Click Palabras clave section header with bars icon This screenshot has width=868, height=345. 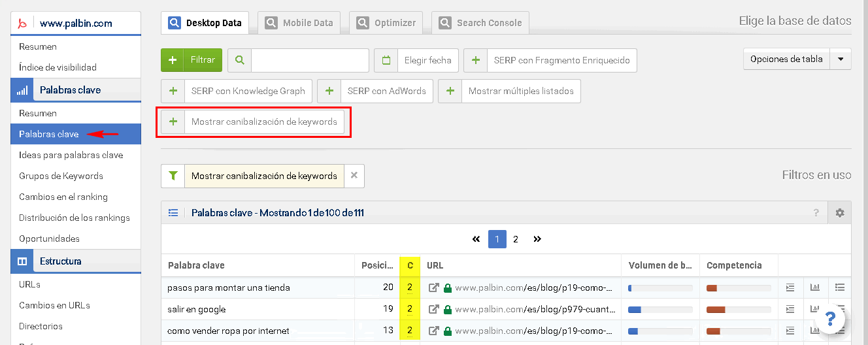pyautogui.click(x=76, y=90)
